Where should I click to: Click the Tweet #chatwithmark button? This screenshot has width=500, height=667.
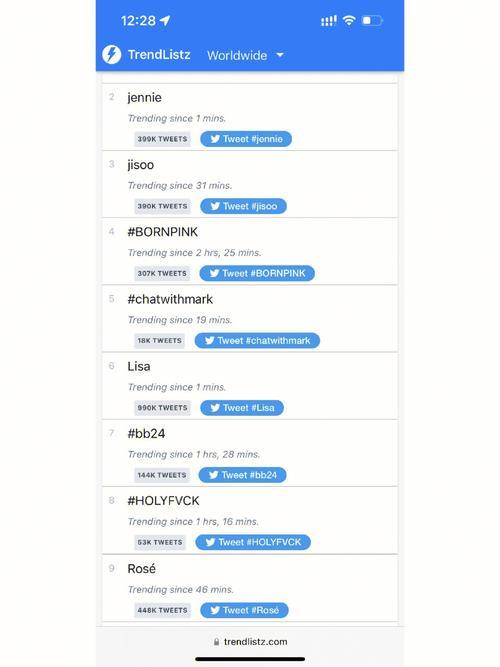[257, 341]
